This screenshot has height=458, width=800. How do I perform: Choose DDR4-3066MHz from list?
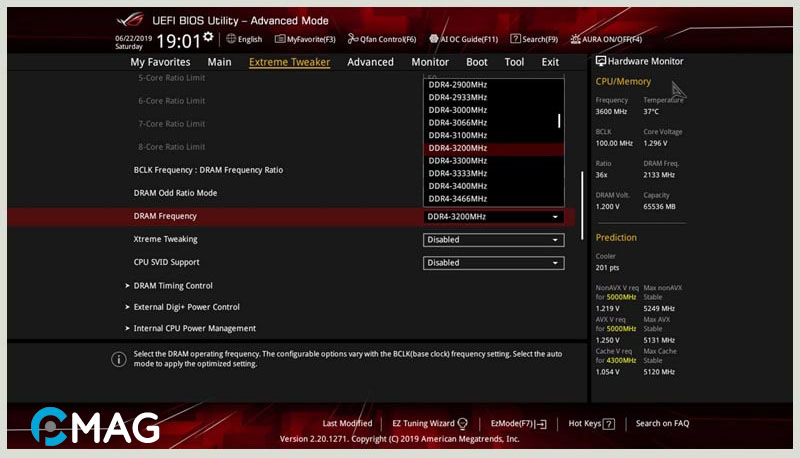pyautogui.click(x=493, y=123)
